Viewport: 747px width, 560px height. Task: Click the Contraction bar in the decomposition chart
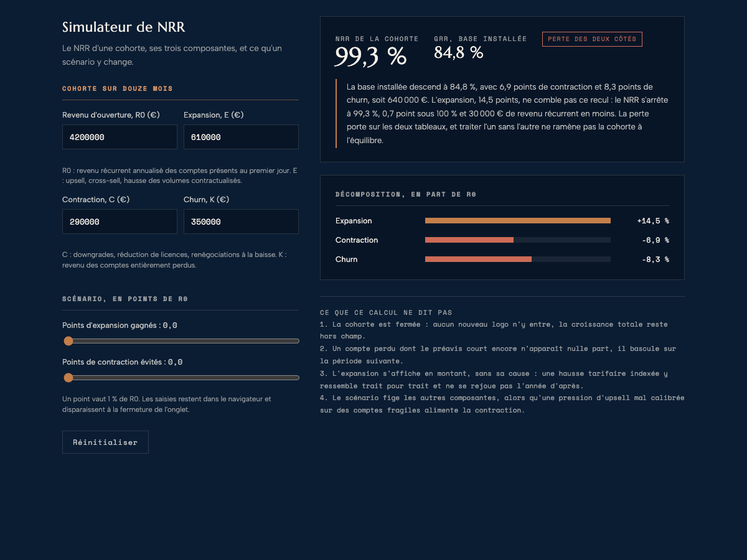tap(469, 240)
